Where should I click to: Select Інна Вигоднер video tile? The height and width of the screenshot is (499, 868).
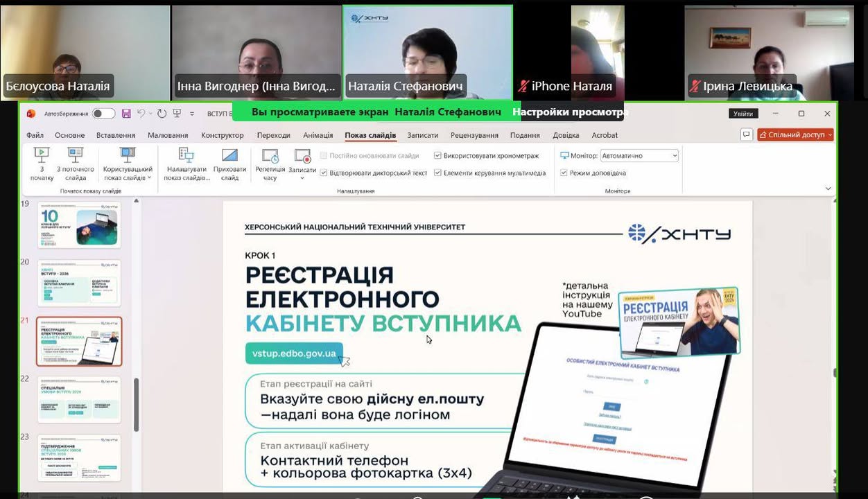(257, 53)
